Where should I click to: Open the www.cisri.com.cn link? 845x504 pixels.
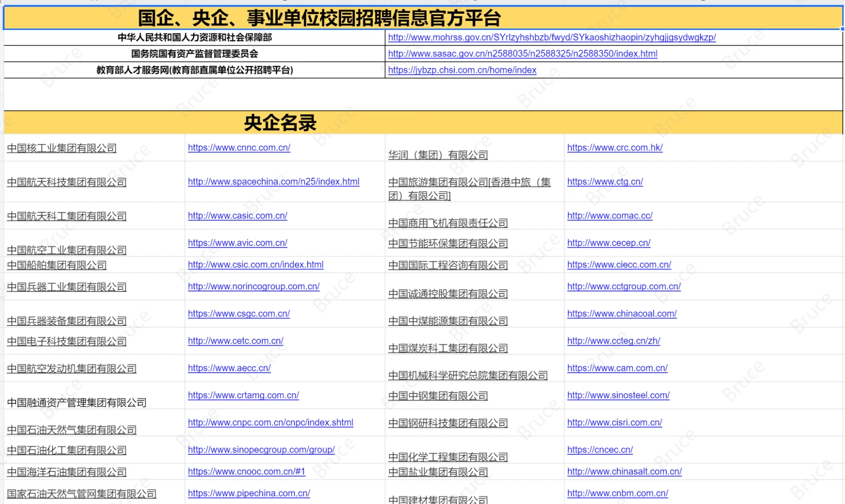click(x=615, y=422)
